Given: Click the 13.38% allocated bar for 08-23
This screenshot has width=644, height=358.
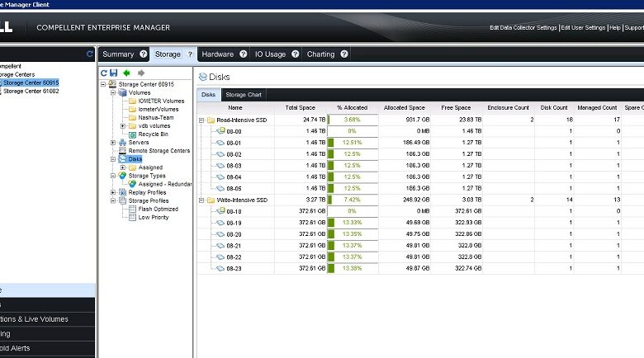Looking at the screenshot, I should tap(353, 268).
